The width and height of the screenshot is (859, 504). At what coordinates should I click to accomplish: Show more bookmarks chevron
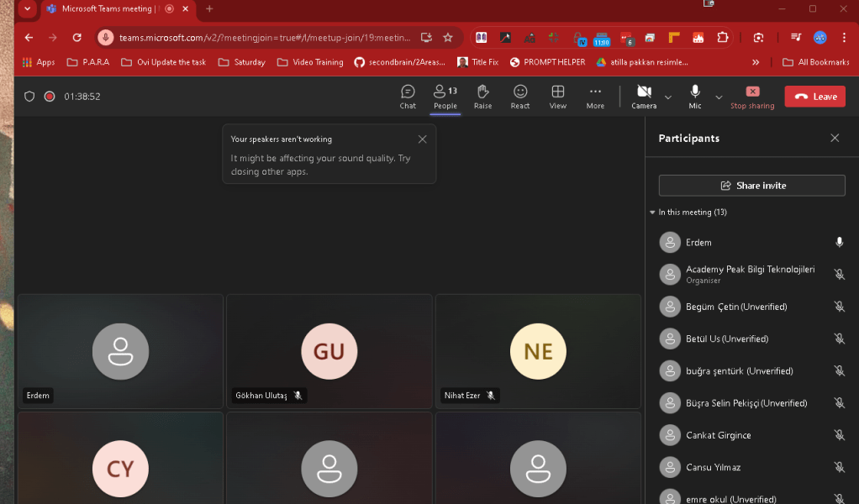(756, 62)
